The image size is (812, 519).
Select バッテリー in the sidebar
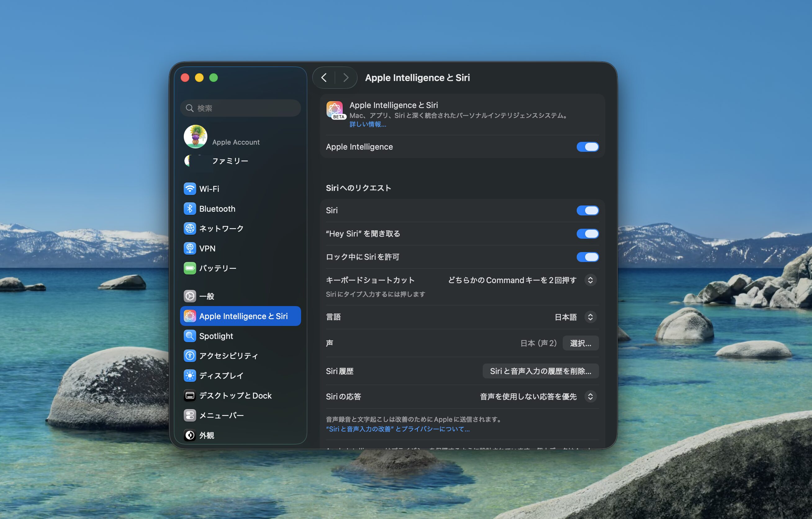[x=241, y=269]
